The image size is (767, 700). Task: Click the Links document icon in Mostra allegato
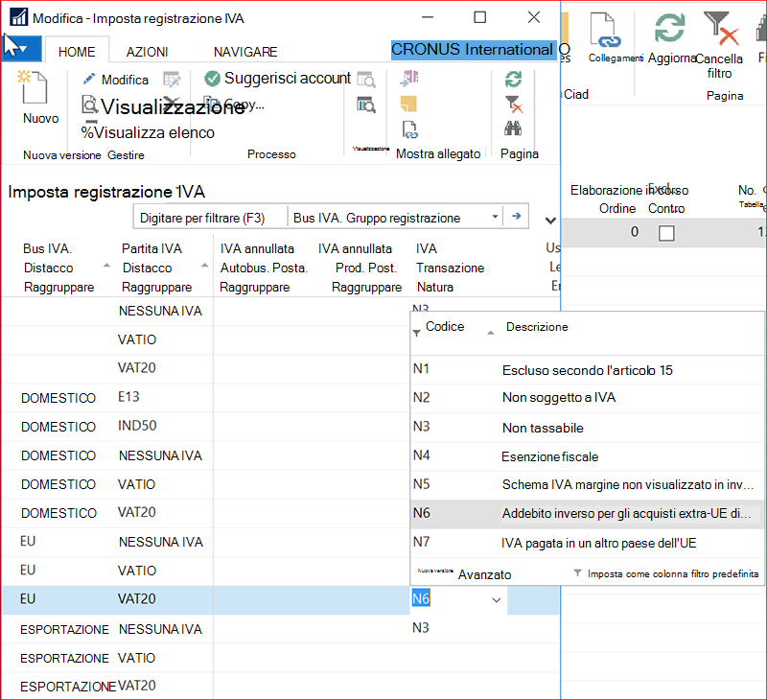point(410,129)
